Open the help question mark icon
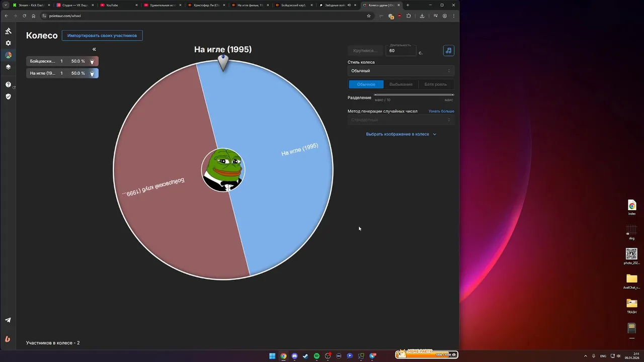Viewport: 644px width, 362px height. [x=8, y=84]
